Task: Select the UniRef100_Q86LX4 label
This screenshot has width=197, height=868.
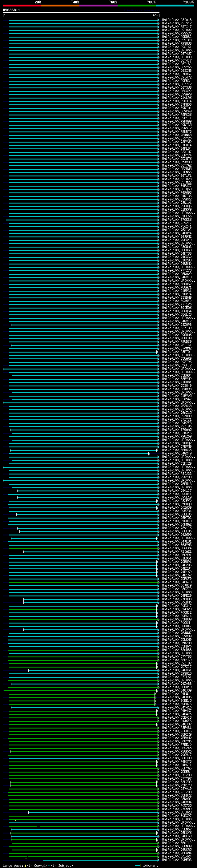Action: pyautogui.click(x=177, y=548)
